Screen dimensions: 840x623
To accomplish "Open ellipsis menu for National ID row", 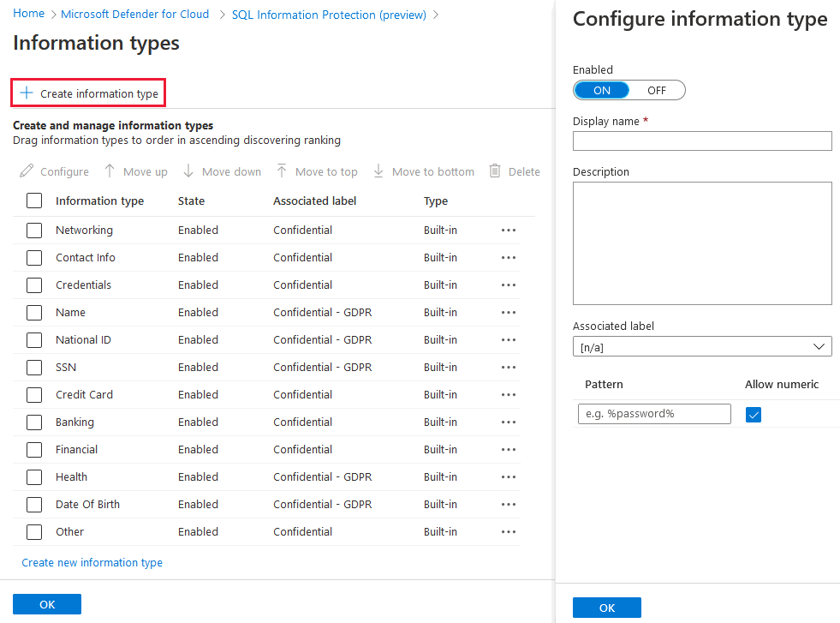I will tap(509, 339).
